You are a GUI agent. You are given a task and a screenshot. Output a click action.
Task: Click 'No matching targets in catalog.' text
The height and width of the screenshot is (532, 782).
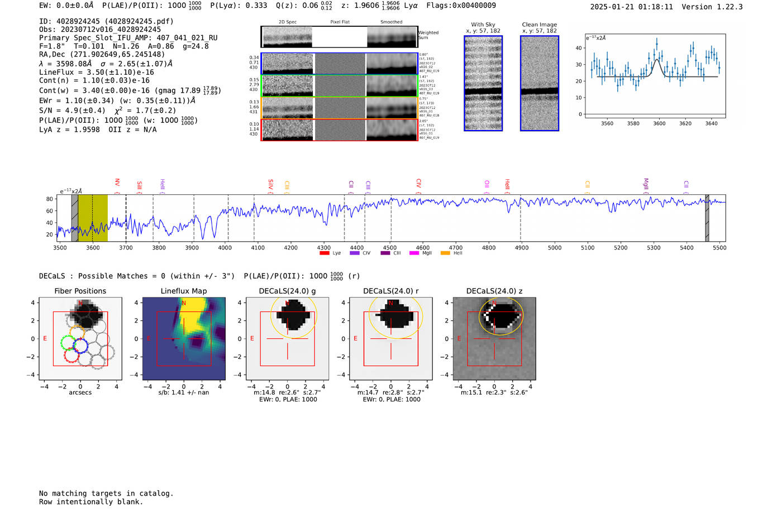point(106,493)
